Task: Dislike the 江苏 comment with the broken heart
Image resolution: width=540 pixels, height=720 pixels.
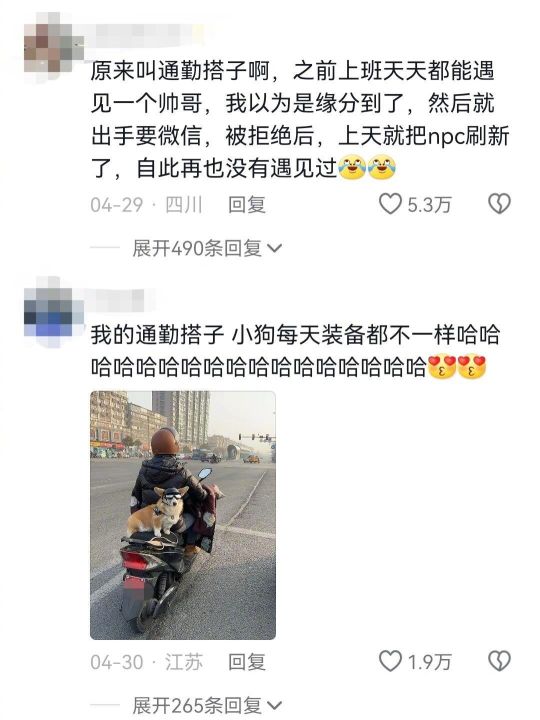Action: tap(499, 661)
